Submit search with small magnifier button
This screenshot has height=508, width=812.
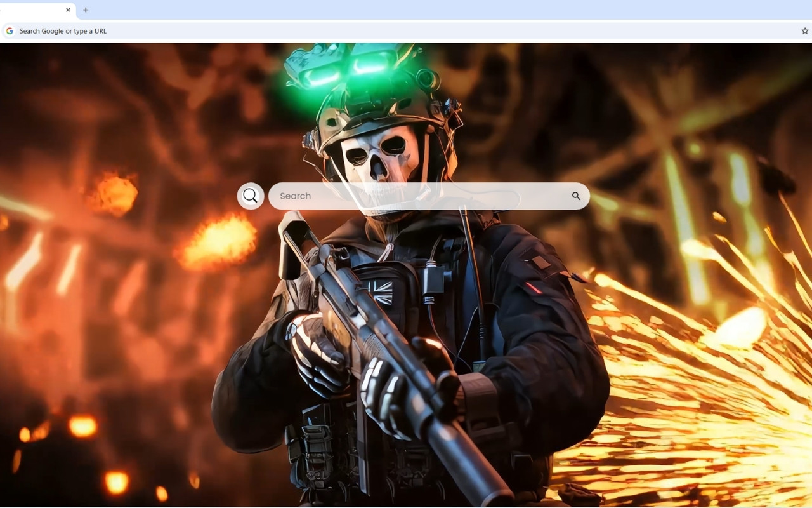pos(576,196)
